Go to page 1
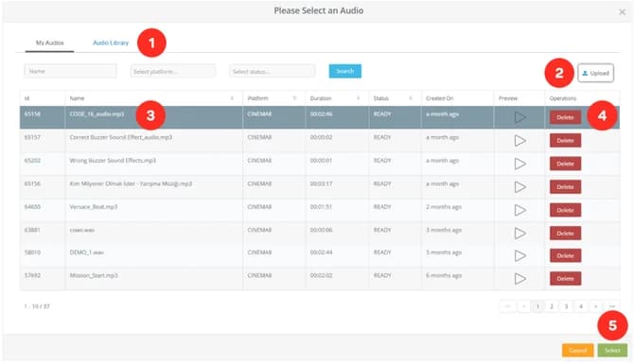634x364 pixels. pyautogui.click(x=537, y=306)
